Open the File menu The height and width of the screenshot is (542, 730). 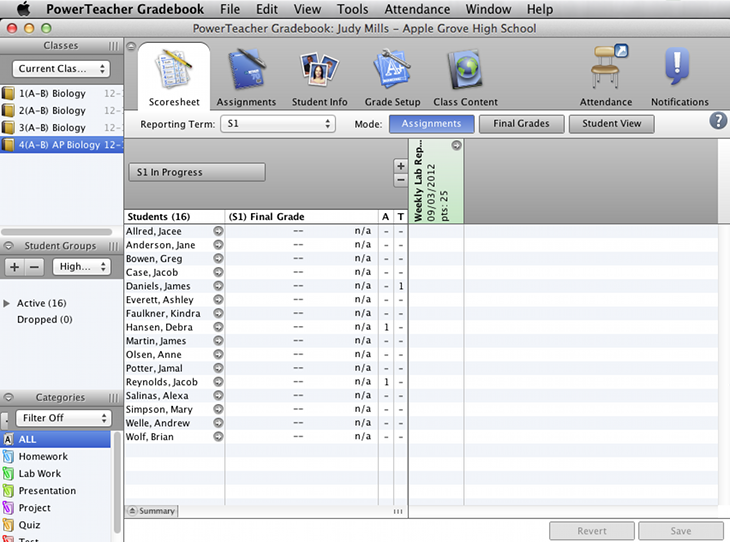tap(230, 9)
